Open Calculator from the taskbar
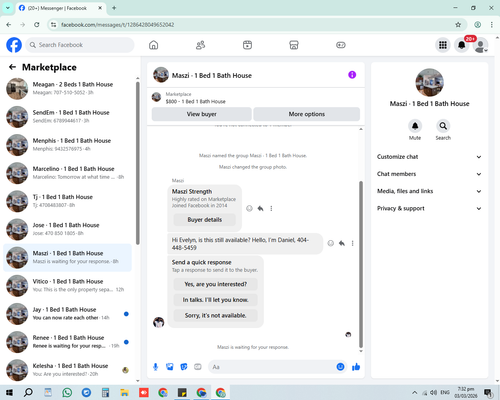The image size is (500, 400). click(x=105, y=392)
